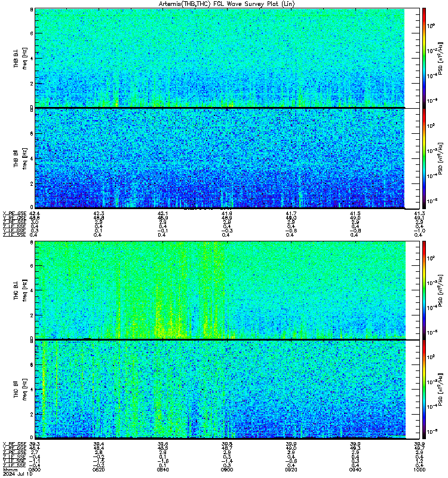Click the 0940 time tick label
This screenshot has width=448, height=478.
coord(355,470)
